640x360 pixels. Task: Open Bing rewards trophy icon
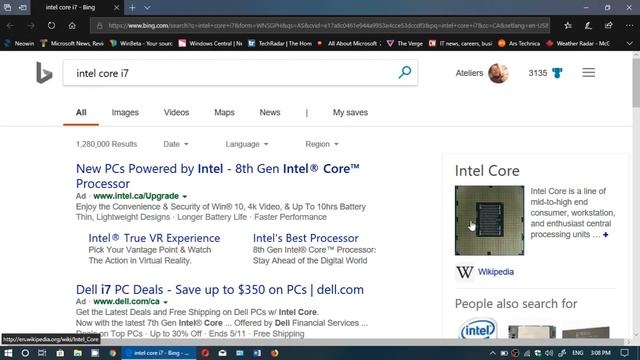[x=557, y=73]
